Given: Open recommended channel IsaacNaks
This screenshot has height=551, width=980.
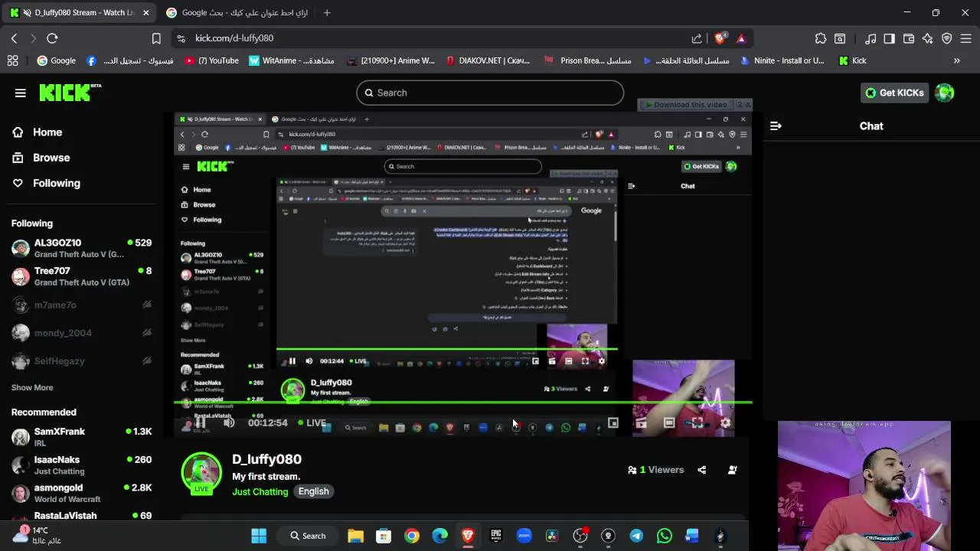Looking at the screenshot, I should [x=81, y=465].
